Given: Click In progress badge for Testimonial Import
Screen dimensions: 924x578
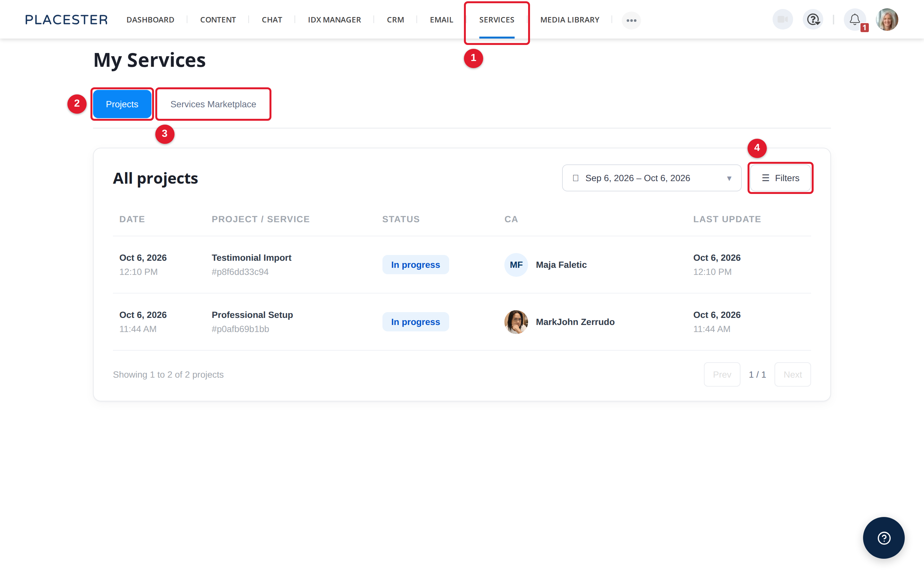Looking at the screenshot, I should tap(415, 265).
